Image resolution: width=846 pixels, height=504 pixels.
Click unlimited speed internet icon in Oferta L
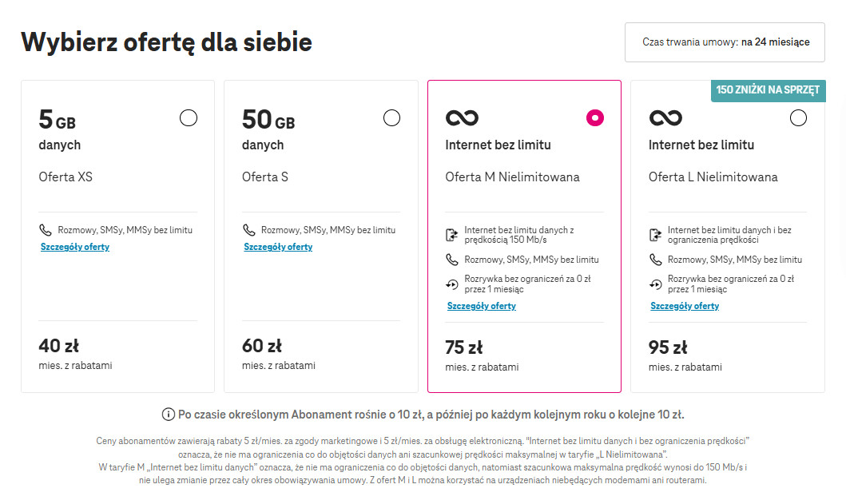[655, 235]
